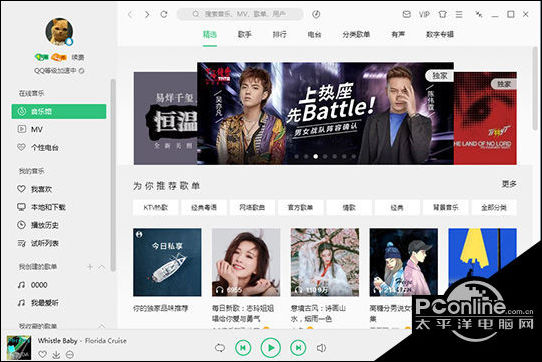Open song recognition icon beside search box
This screenshot has width=542, height=362.
tap(316, 14)
